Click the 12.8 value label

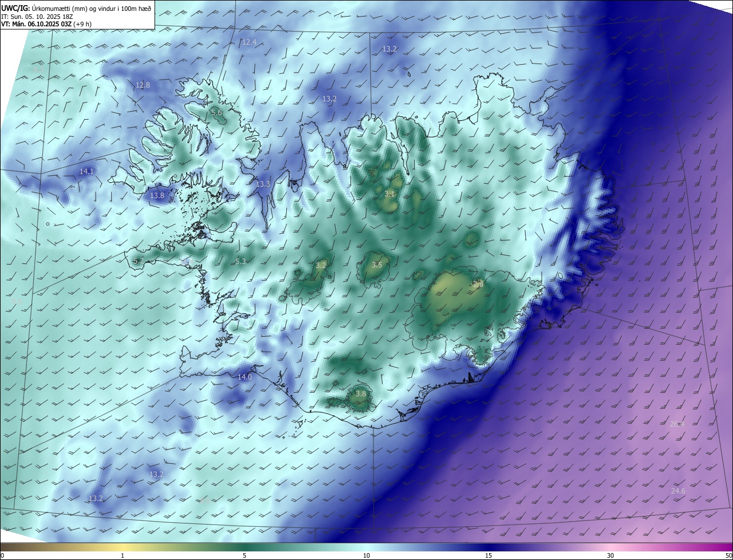[143, 85]
